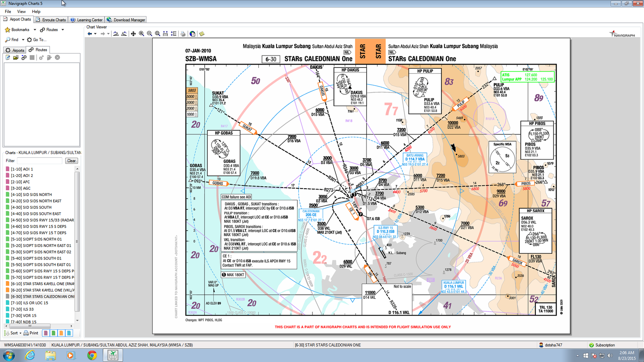
Task: Open the Find dropdown arrow
Action: click(x=23, y=40)
